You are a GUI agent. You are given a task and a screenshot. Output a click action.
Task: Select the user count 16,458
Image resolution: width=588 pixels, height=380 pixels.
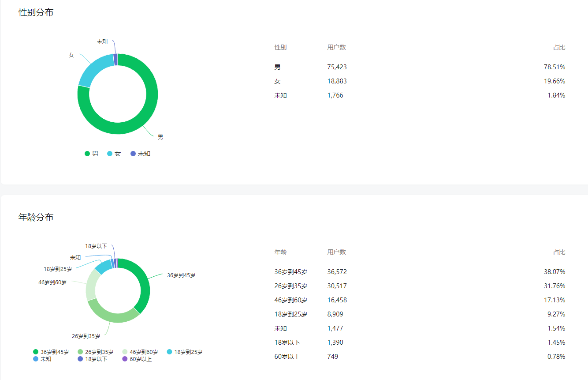click(x=337, y=300)
